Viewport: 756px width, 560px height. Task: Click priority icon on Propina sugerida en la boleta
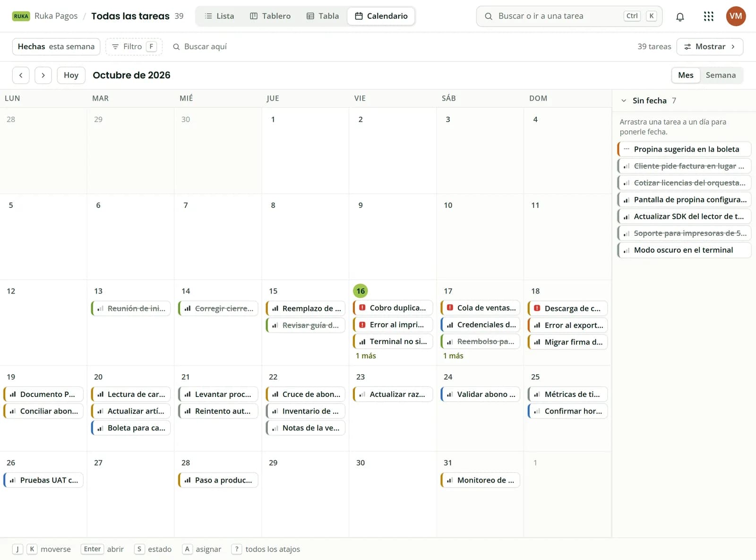tap(626, 149)
